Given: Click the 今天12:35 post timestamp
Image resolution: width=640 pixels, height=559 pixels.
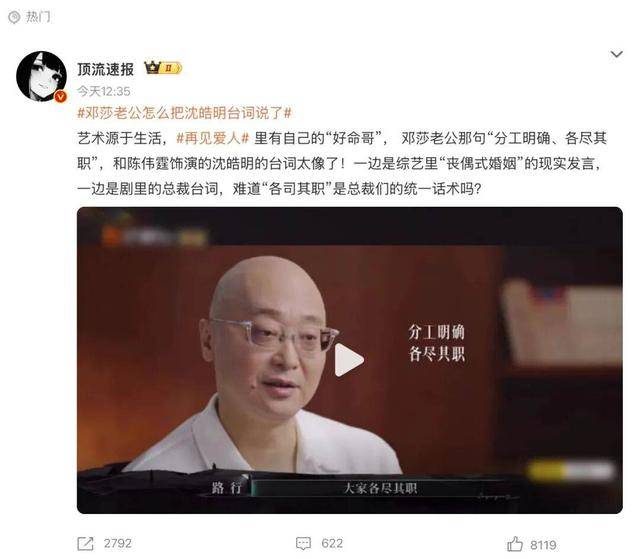Looking at the screenshot, I should pos(104,91).
